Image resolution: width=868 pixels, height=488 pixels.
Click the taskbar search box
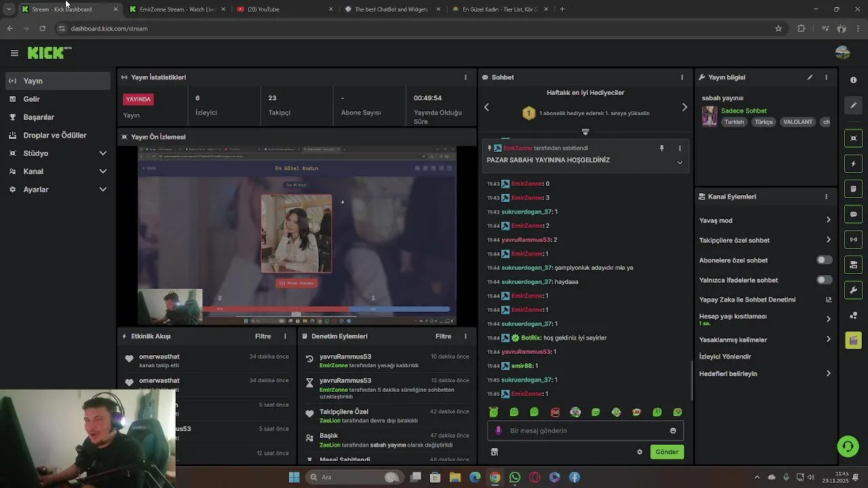[x=354, y=477]
